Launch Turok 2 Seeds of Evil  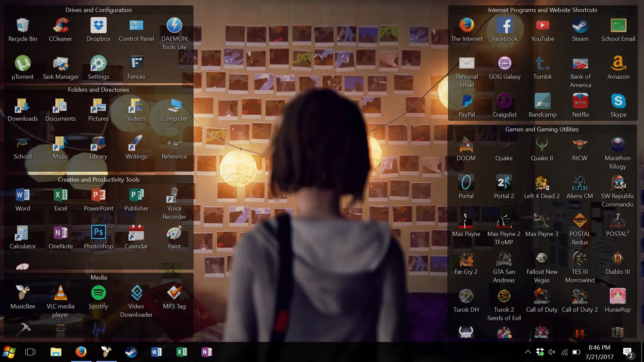[504, 305]
